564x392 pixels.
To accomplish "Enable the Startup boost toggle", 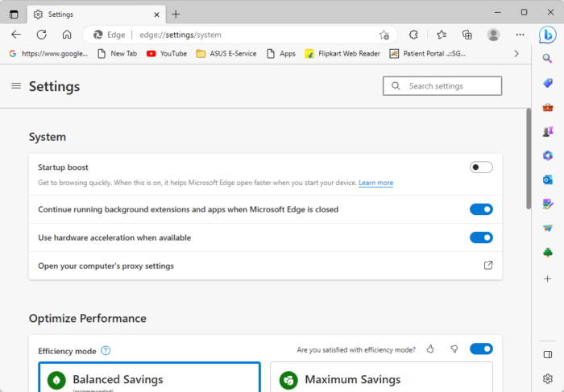I will click(481, 167).
